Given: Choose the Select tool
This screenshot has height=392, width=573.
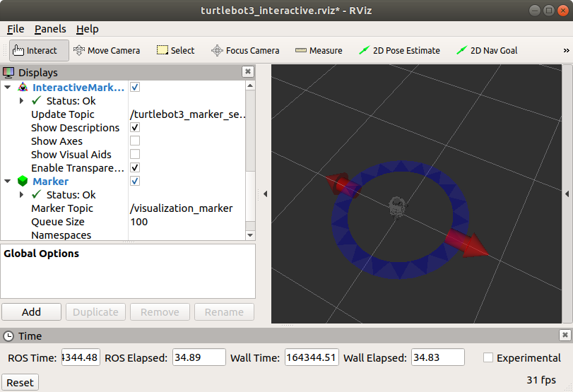Looking at the screenshot, I should tap(176, 50).
